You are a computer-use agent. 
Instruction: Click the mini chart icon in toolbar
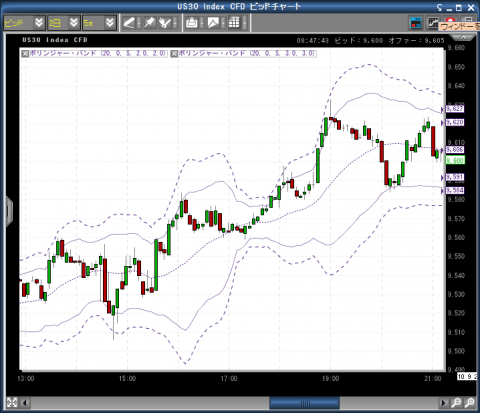coord(433,22)
